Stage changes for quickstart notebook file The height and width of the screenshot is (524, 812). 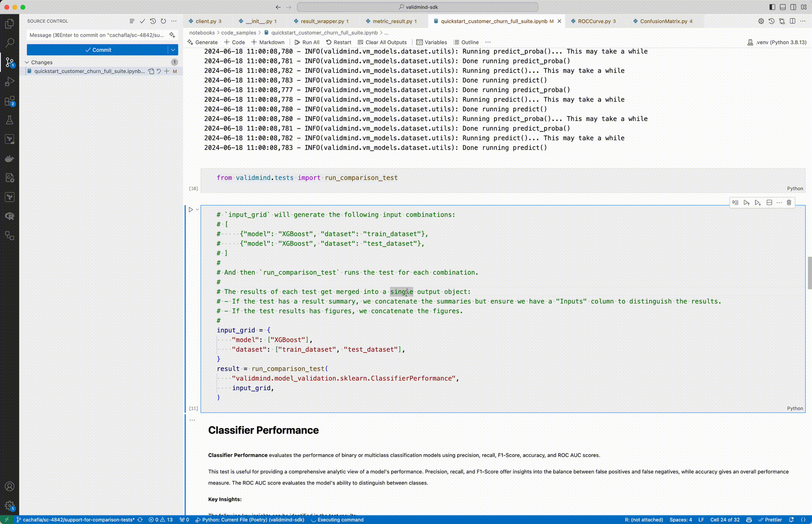[x=167, y=71]
